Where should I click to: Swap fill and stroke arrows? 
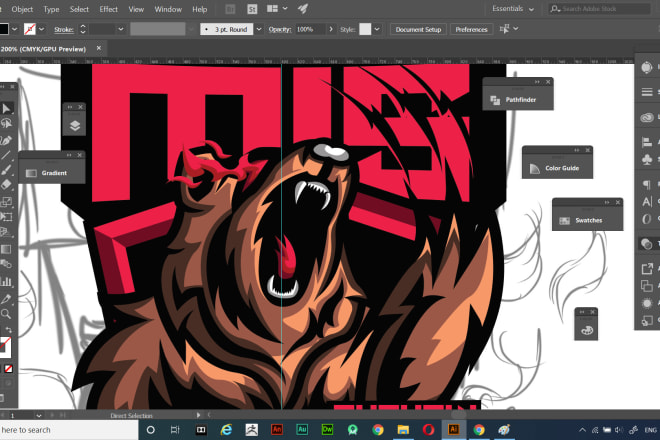click(8, 330)
